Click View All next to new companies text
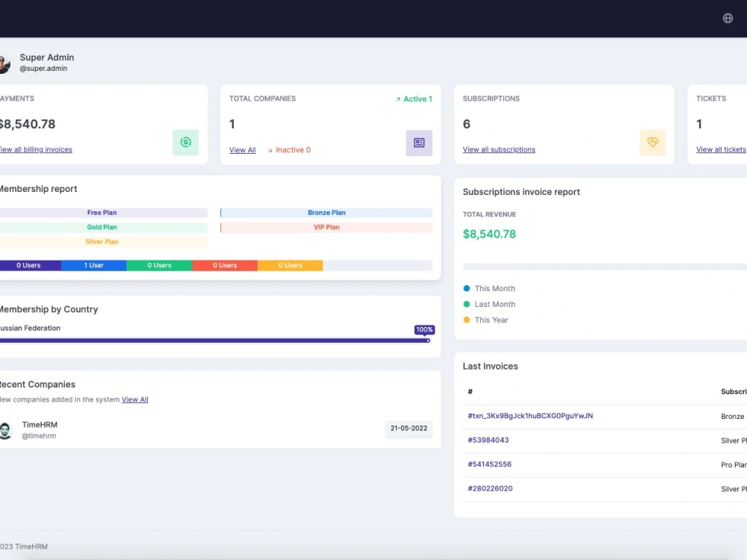Image resolution: width=747 pixels, height=560 pixels. pyautogui.click(x=134, y=399)
